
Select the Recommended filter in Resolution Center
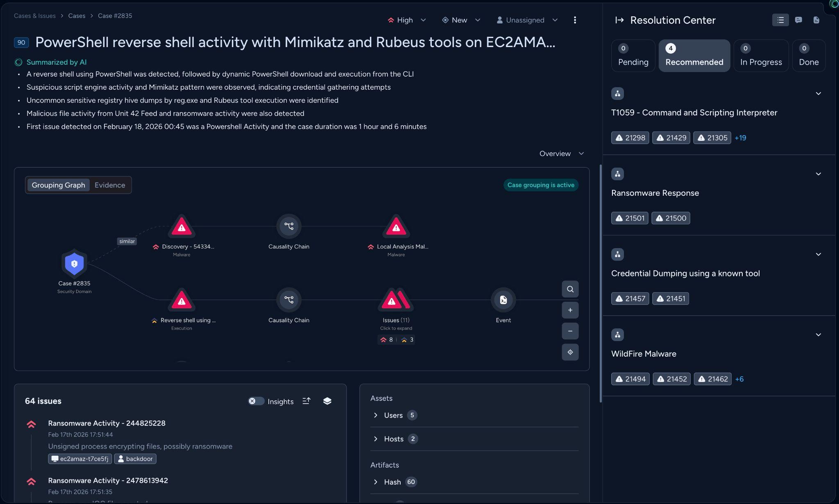click(694, 56)
